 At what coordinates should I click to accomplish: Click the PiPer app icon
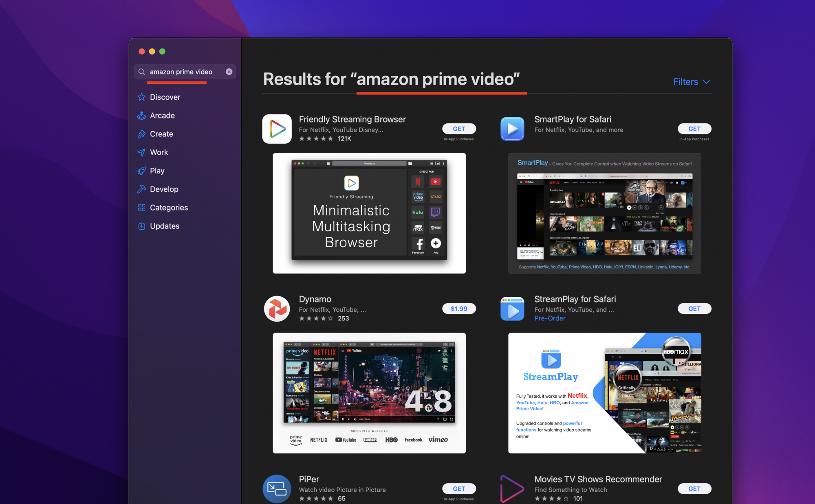click(277, 489)
